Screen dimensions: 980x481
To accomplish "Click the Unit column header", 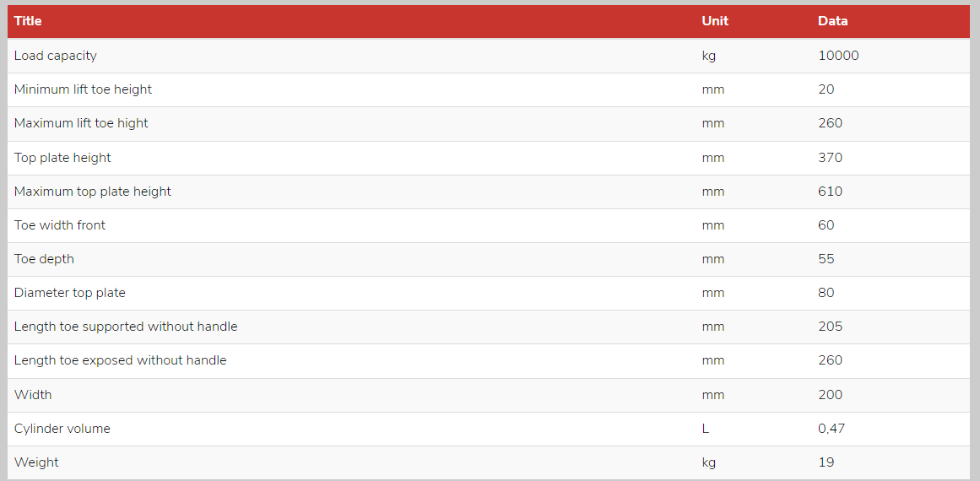I will [x=715, y=20].
